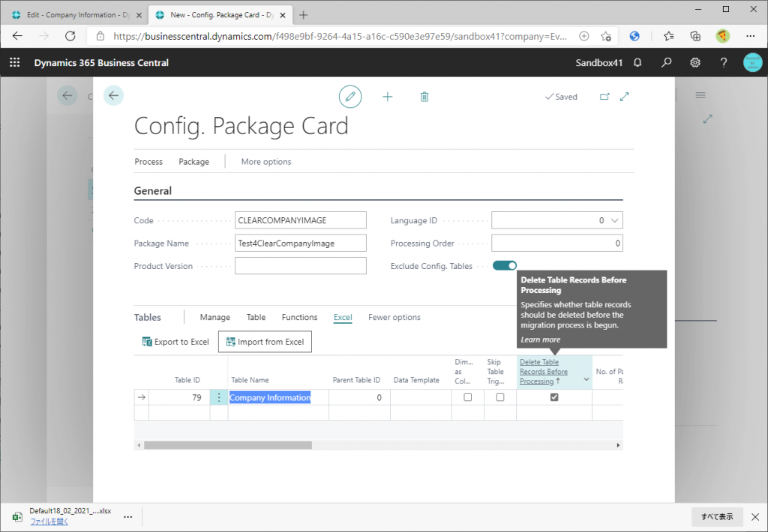The height and width of the screenshot is (532, 768).
Task: Click the notifications bell icon
Action: point(637,62)
